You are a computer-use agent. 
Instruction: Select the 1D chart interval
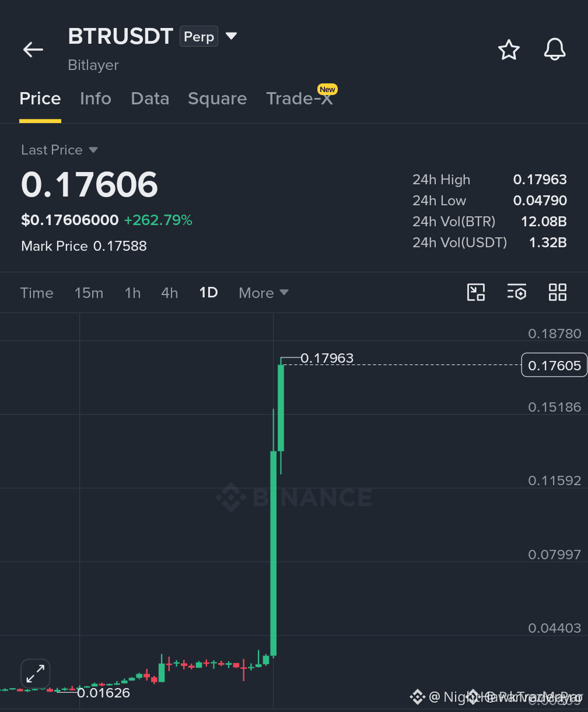point(208,293)
